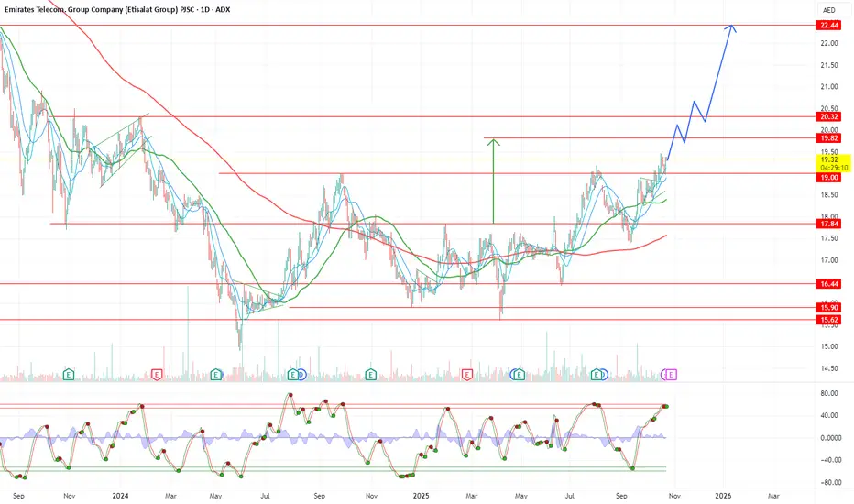Click the 22.00 price axis tick
The width and height of the screenshot is (854, 504).
coord(829,43)
